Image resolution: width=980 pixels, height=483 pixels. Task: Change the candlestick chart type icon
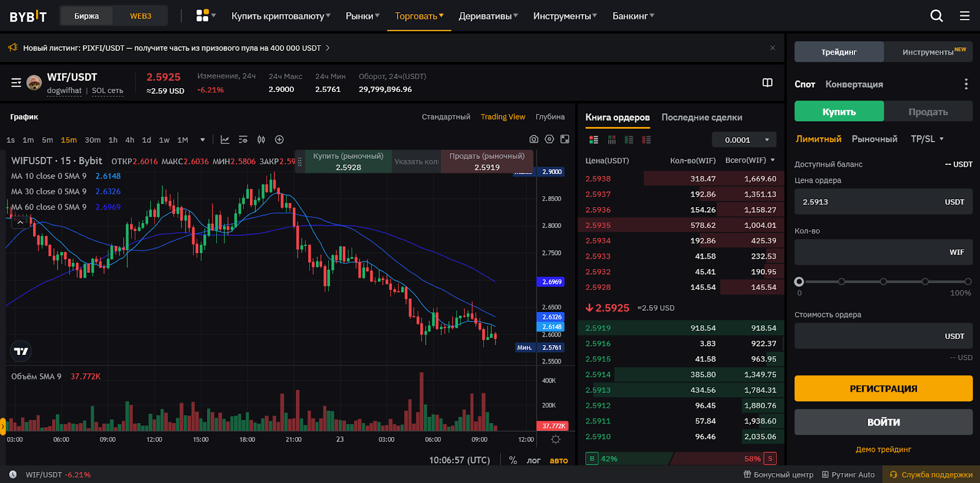(262, 140)
